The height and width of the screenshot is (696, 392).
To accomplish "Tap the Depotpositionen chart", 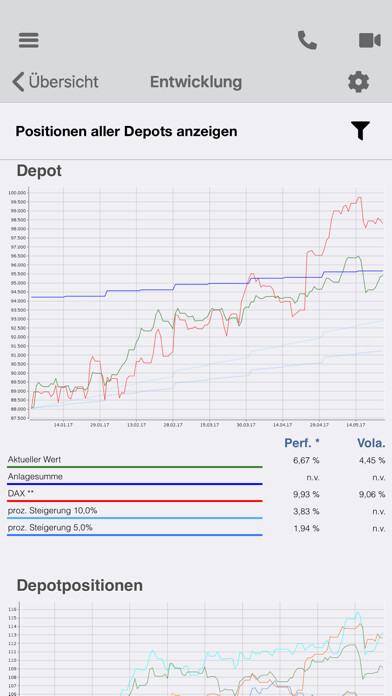I will 196,649.
